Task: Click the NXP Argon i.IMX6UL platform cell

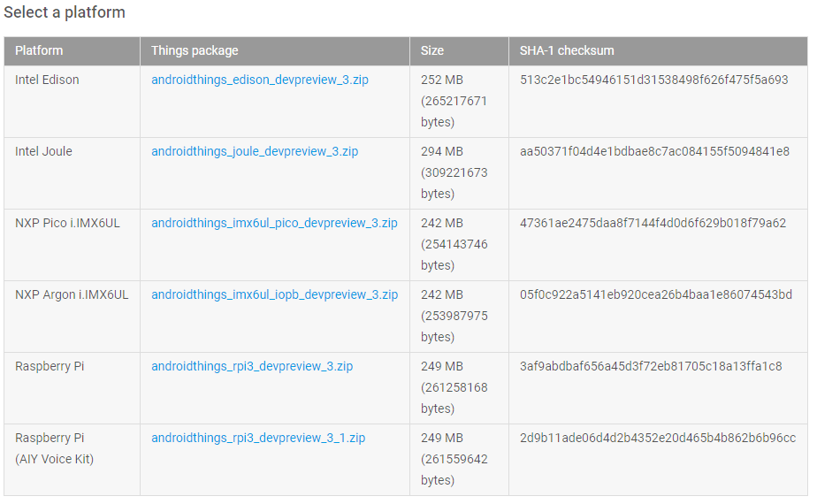Action: click(72, 294)
